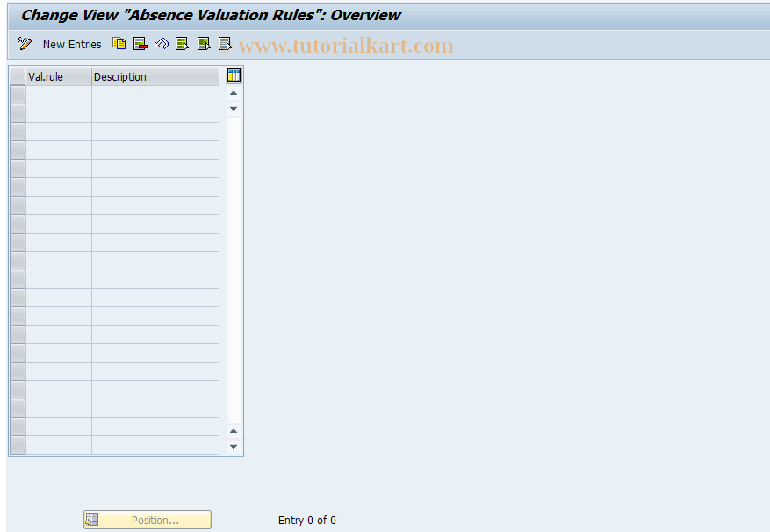Click the bottom scroll down arrow
The image size is (770, 532).
click(x=234, y=447)
